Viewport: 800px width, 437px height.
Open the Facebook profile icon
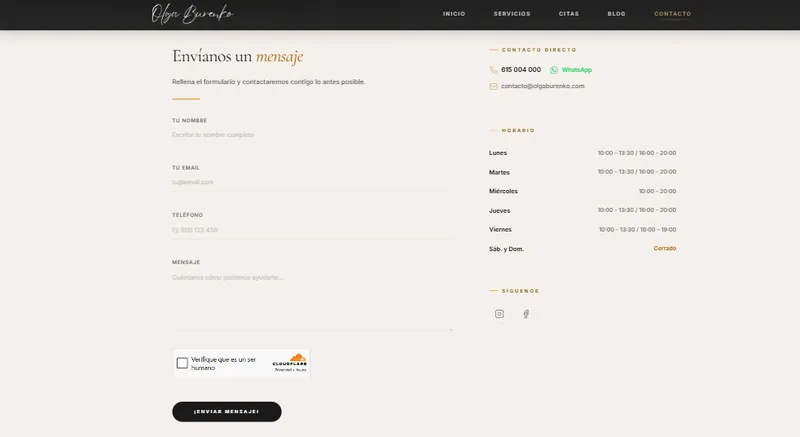526,314
